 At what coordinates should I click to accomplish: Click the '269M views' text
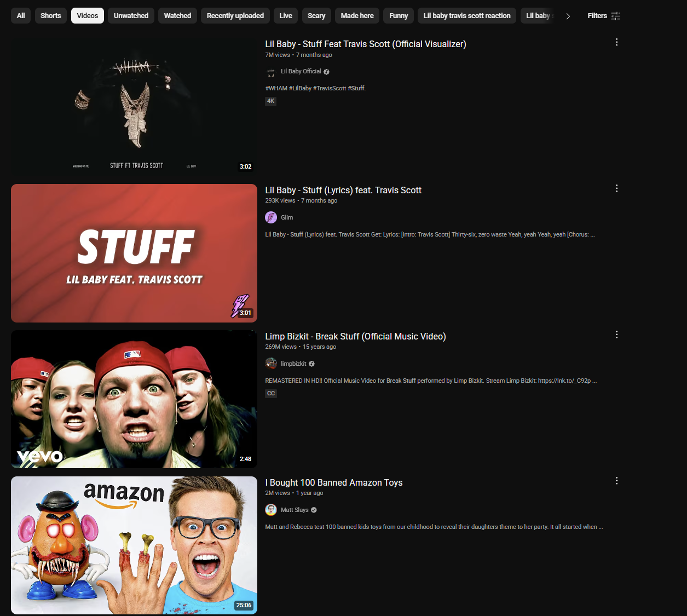tap(281, 347)
